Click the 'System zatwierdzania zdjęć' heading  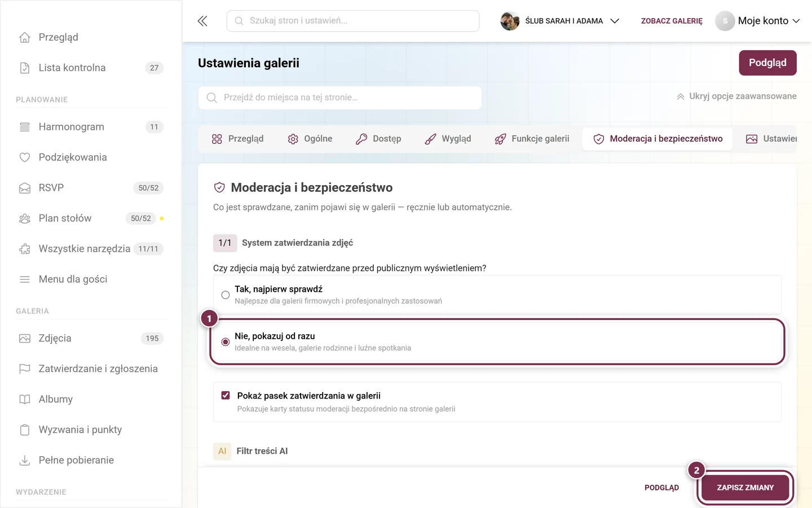pos(297,243)
